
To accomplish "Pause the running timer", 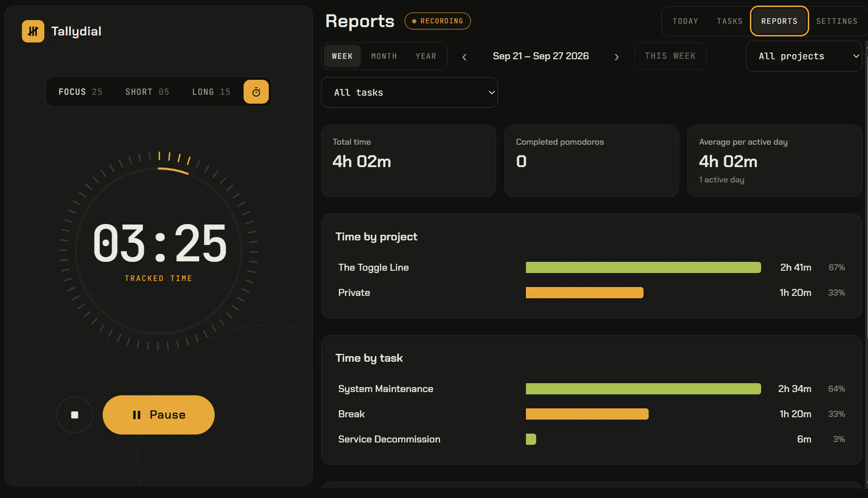I will click(x=159, y=415).
